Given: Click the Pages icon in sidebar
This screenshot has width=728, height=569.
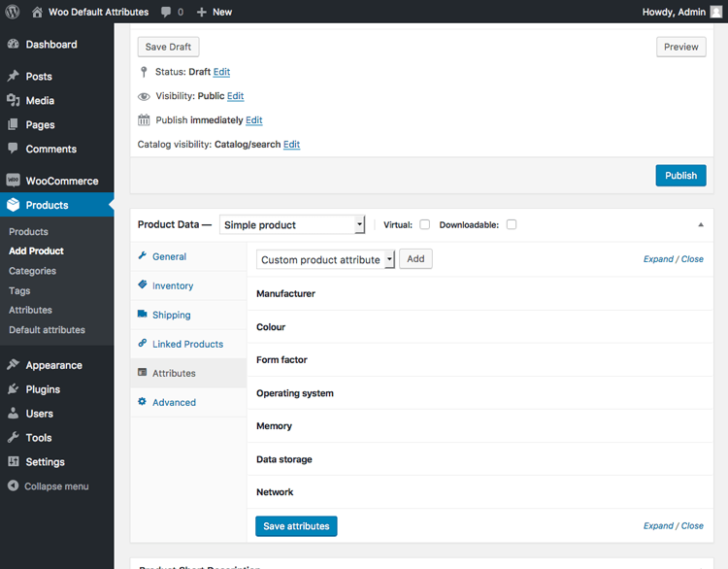Looking at the screenshot, I should coord(14,124).
